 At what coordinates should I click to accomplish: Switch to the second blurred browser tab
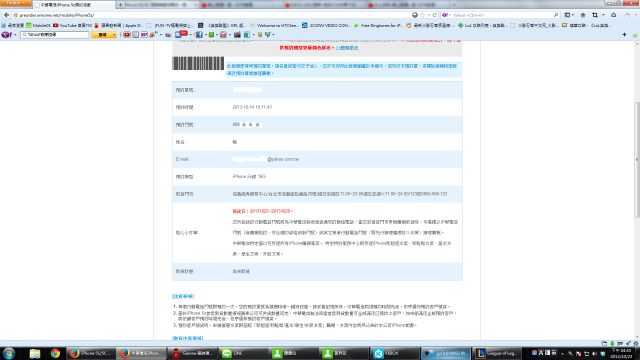[x=241, y=5]
